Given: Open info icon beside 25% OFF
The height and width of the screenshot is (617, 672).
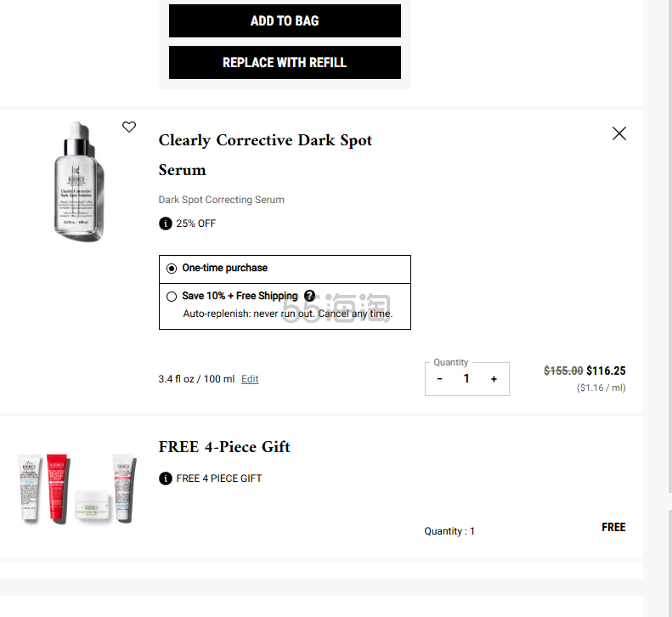Looking at the screenshot, I should 166,224.
